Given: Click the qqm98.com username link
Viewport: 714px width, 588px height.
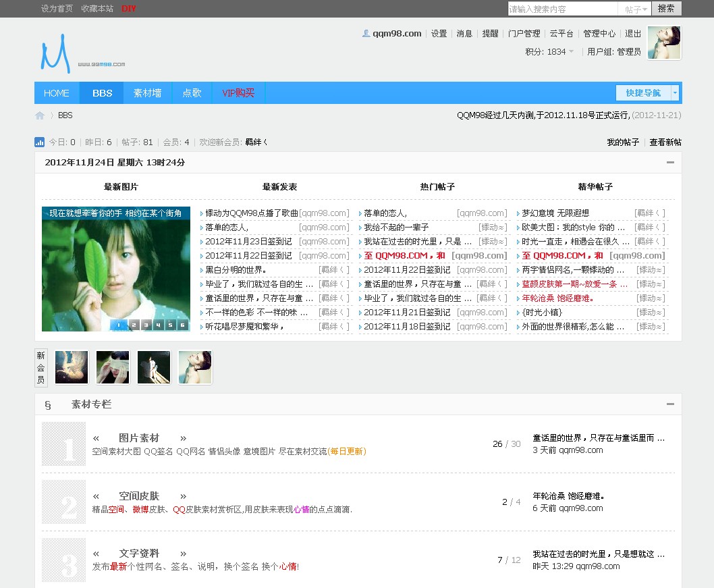Looking at the screenshot, I should [397, 33].
